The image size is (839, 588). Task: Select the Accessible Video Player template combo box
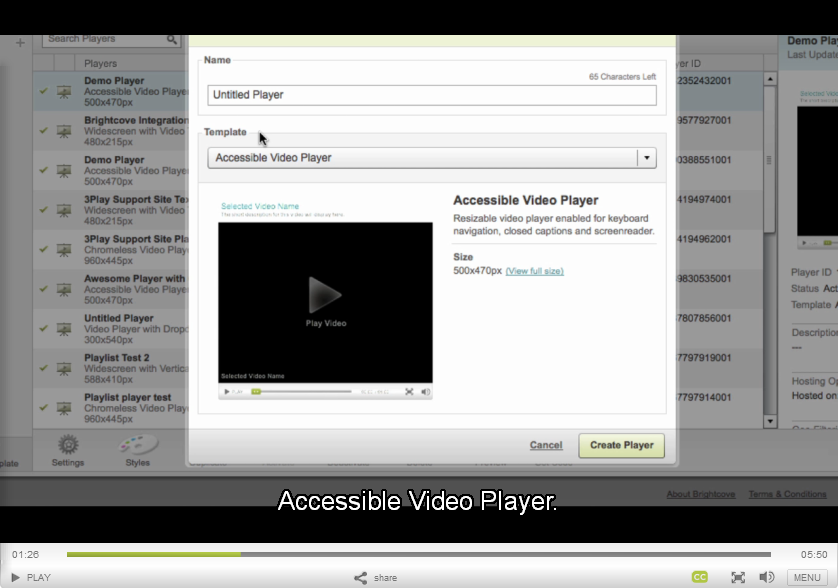(432, 158)
